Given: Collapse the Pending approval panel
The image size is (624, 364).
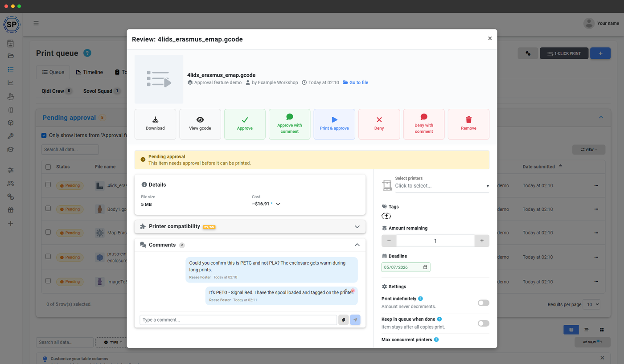Looking at the screenshot, I should click(601, 118).
